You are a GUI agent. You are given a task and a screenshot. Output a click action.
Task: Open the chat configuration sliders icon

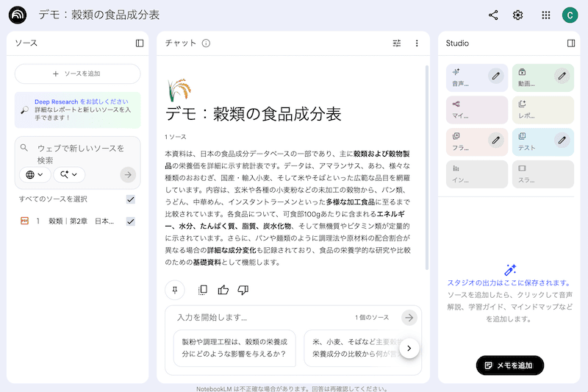coord(397,43)
